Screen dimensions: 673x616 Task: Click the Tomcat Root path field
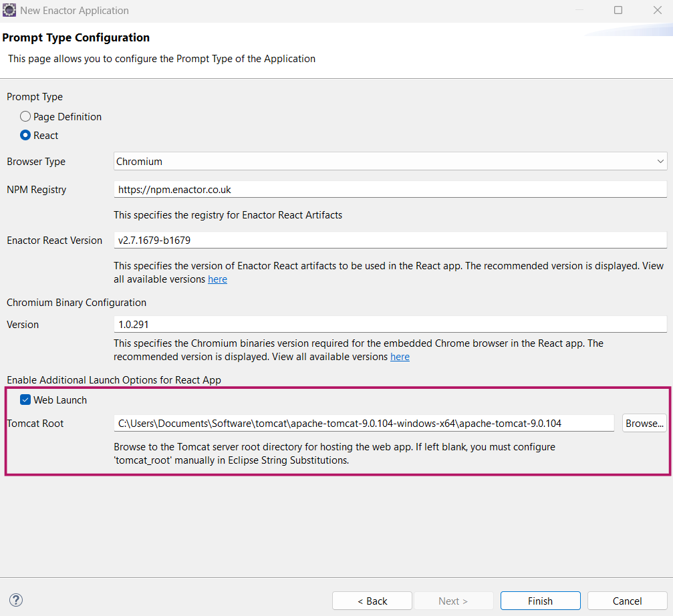click(x=364, y=424)
